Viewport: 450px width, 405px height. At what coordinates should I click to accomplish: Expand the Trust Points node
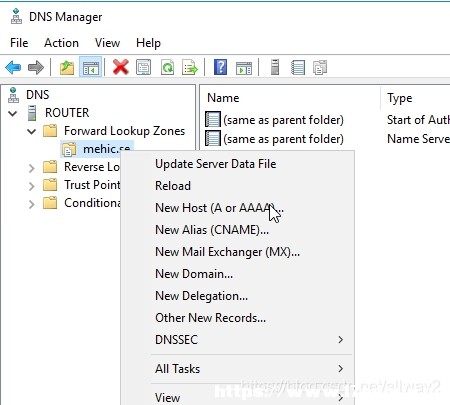[x=31, y=186]
